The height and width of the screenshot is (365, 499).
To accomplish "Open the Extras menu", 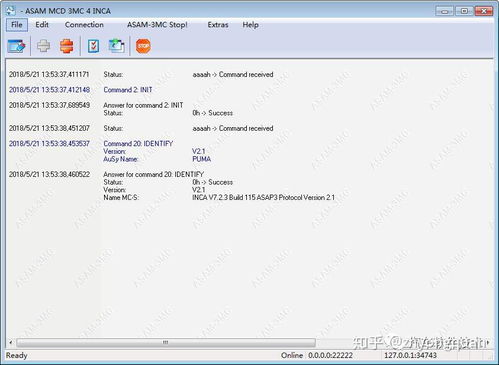I will tap(218, 25).
